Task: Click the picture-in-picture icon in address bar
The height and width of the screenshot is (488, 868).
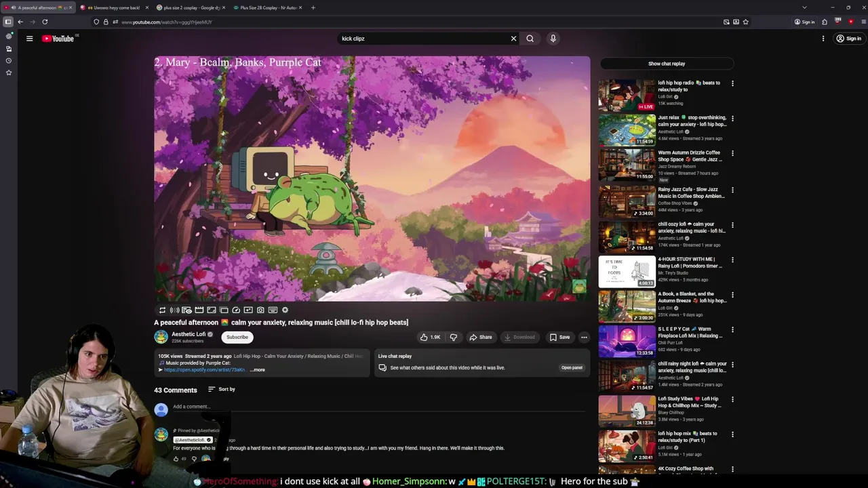Action: click(726, 22)
